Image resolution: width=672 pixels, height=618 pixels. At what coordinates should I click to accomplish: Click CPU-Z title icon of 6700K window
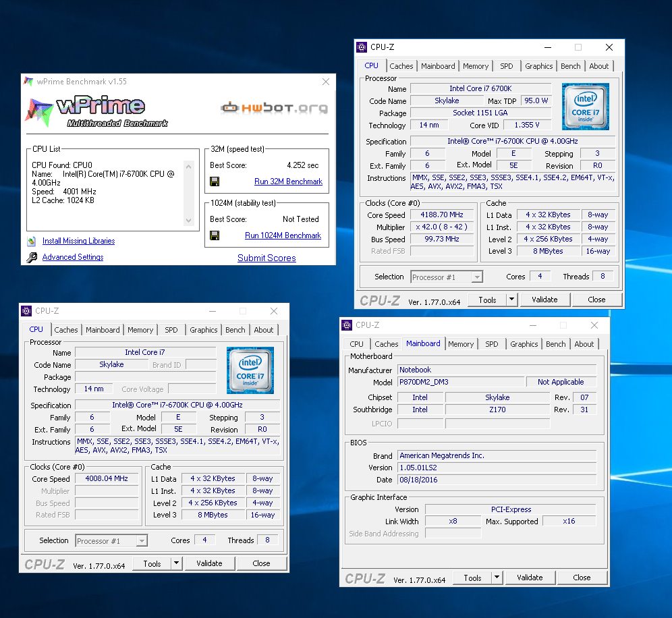pyautogui.click(x=362, y=47)
